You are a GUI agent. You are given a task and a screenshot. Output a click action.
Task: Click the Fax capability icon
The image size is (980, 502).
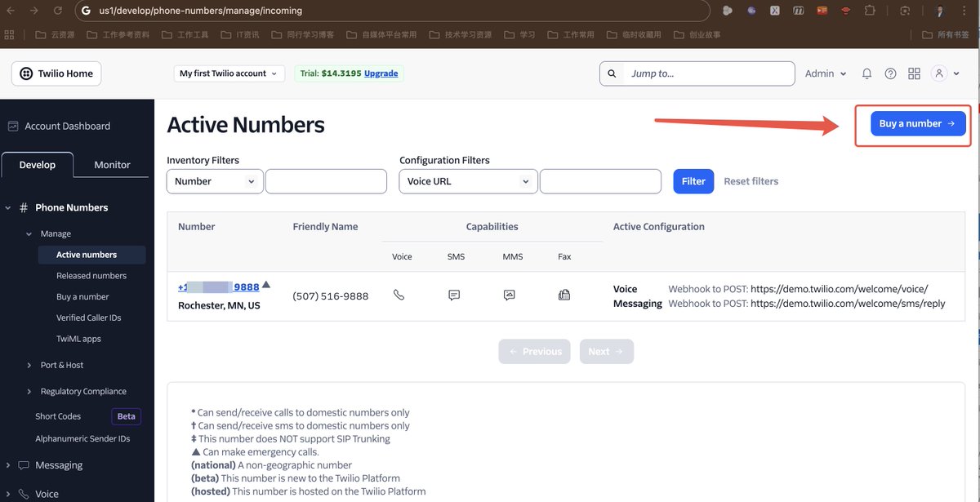click(x=563, y=295)
